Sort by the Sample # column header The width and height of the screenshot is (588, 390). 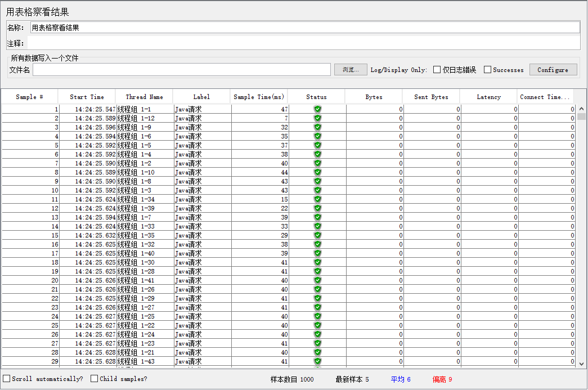pos(30,97)
